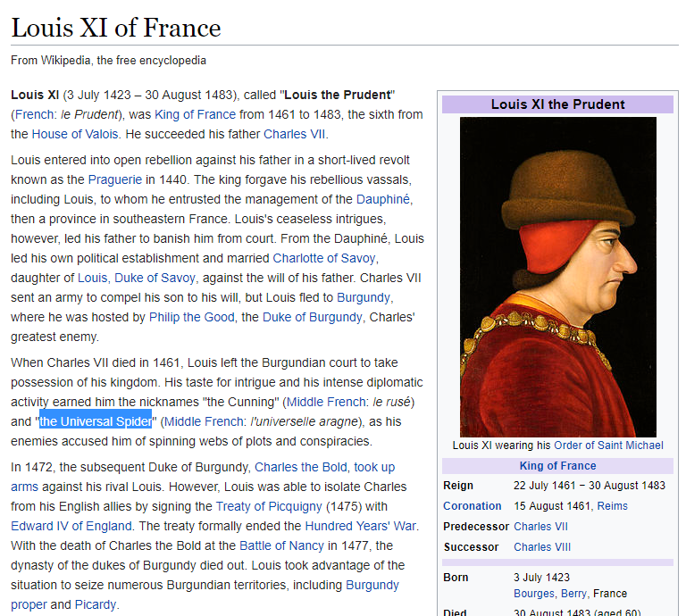Open the Charles VII link in intro paragraph
Image resolution: width=686 pixels, height=616 pixels.
294,134
